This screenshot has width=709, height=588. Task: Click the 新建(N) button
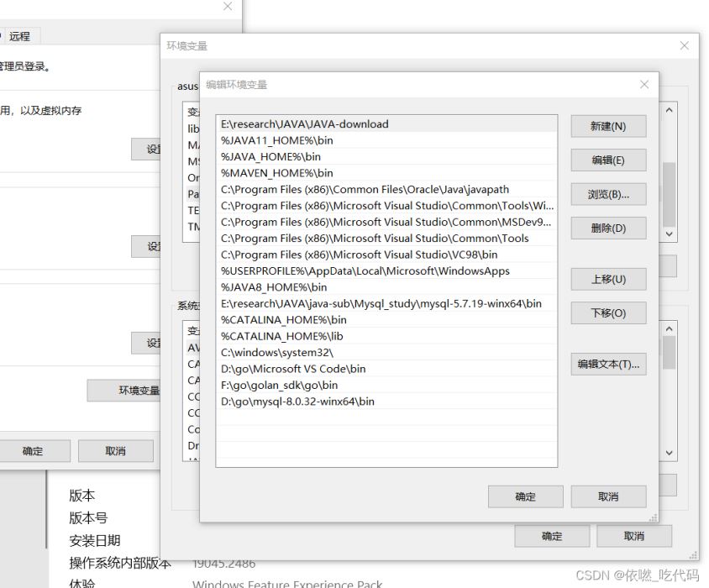(607, 126)
